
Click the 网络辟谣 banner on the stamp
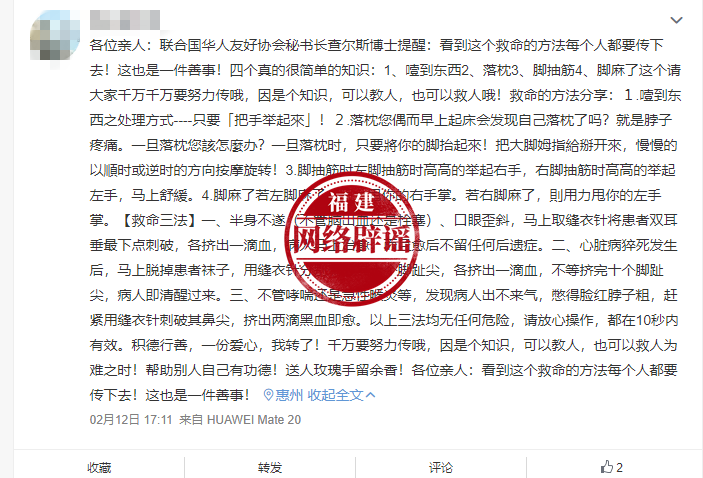coord(352,240)
